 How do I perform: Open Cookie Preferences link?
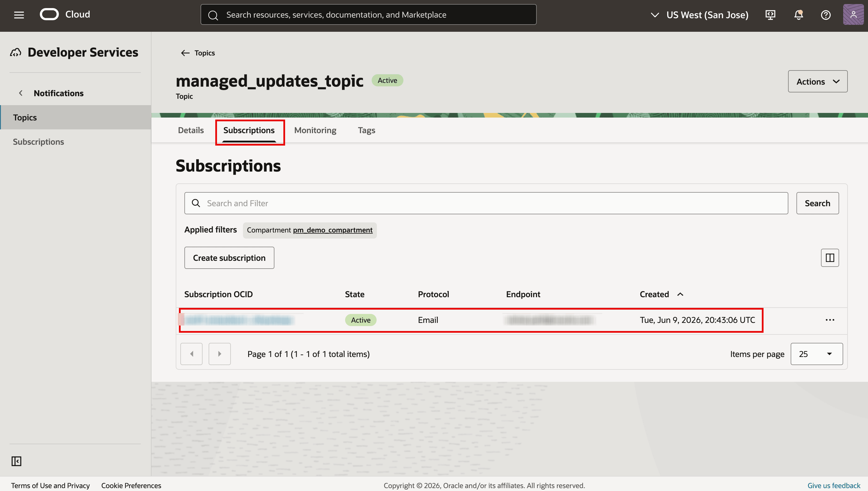pyautogui.click(x=131, y=485)
